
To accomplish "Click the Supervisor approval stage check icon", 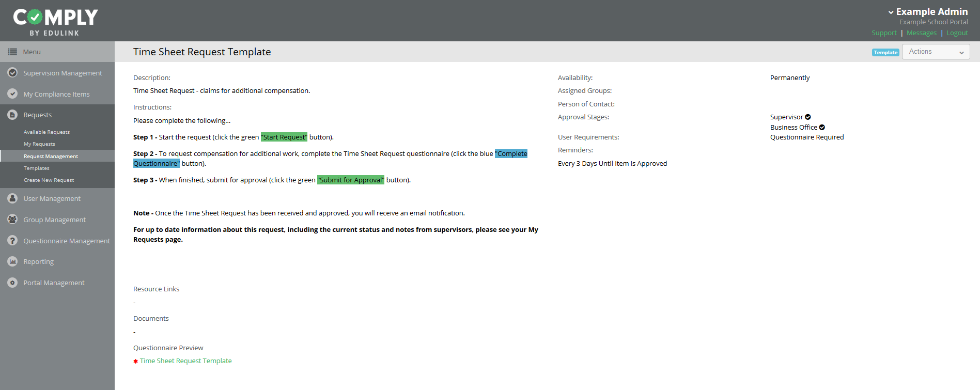I will coord(808,117).
